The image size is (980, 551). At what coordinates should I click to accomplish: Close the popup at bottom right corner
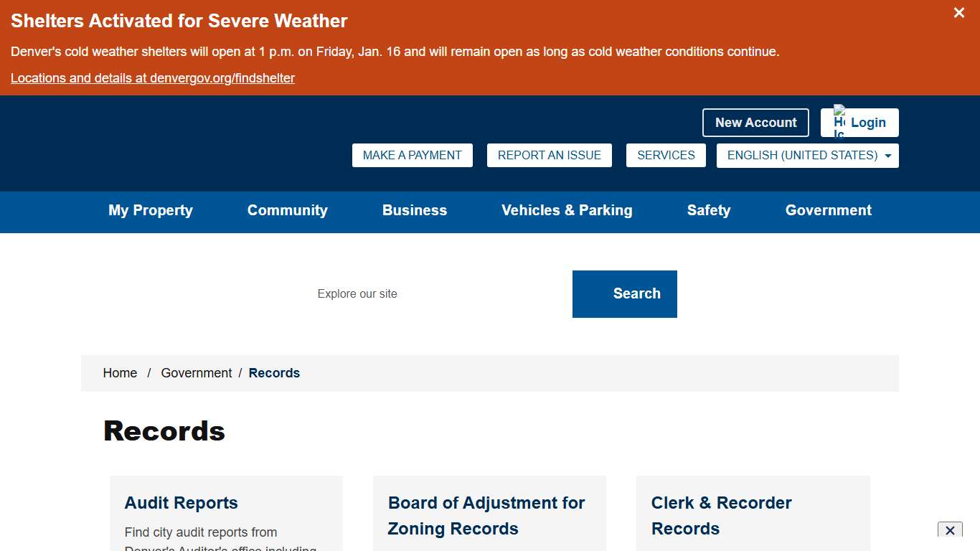pyautogui.click(x=949, y=530)
